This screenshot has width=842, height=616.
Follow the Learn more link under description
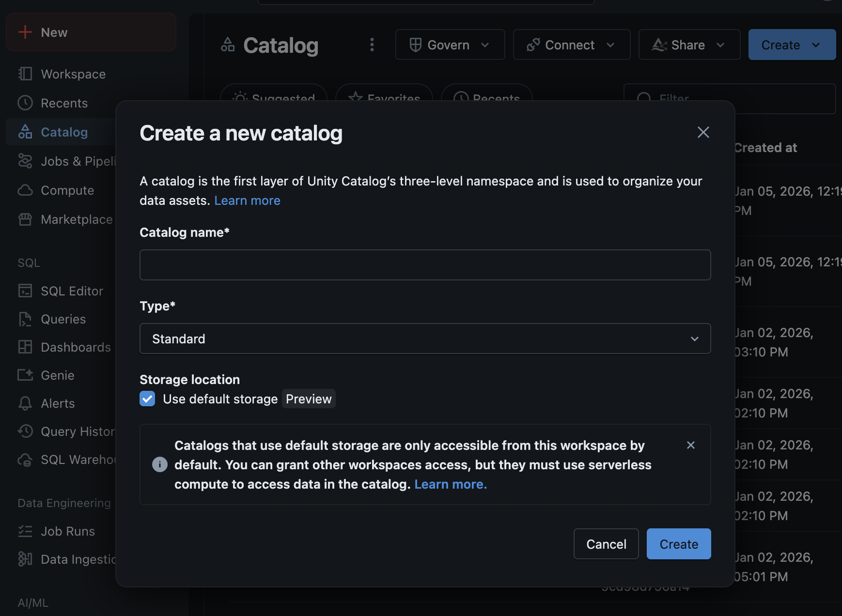coord(247,200)
